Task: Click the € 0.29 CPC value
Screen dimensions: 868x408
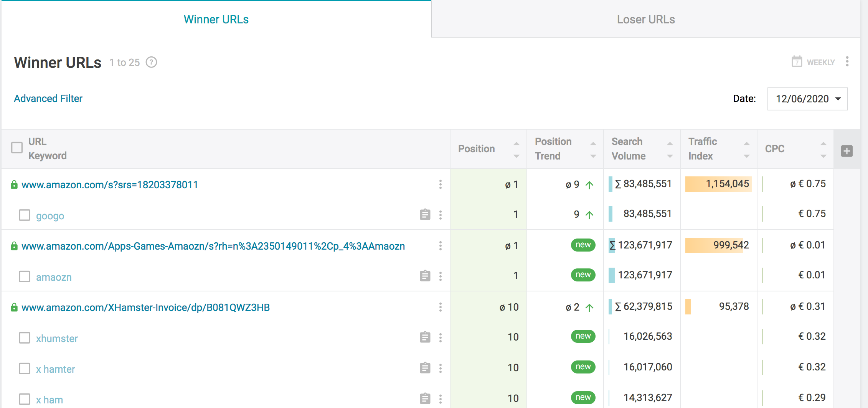Action: (812, 398)
